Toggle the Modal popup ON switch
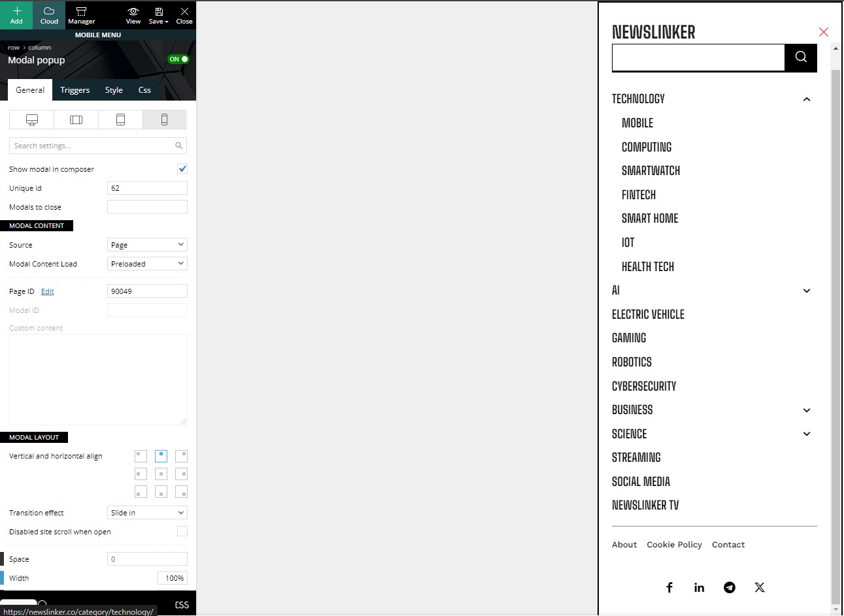Screen dimensions: 844x616 pyautogui.click(x=178, y=59)
